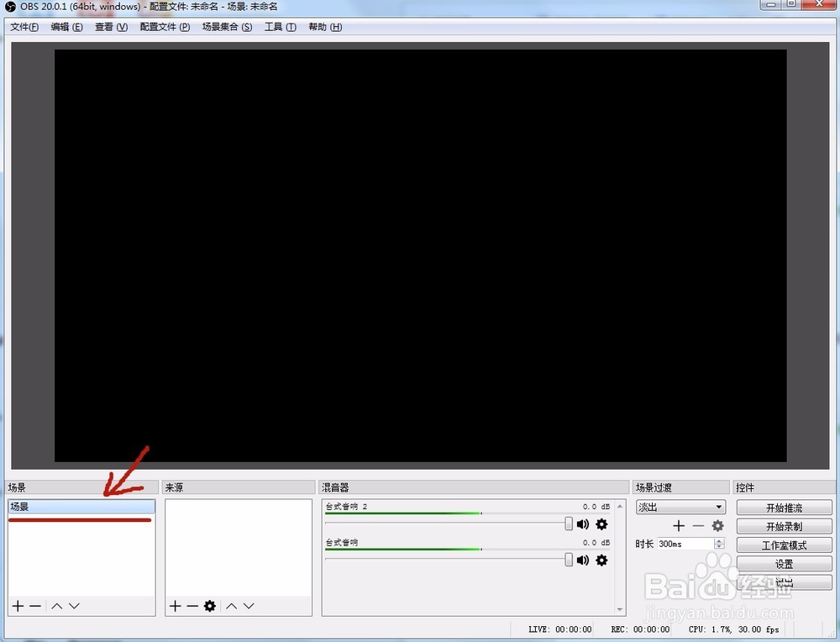Mute the second 台式音响 speaker icon
840x642 pixels.
(x=583, y=560)
